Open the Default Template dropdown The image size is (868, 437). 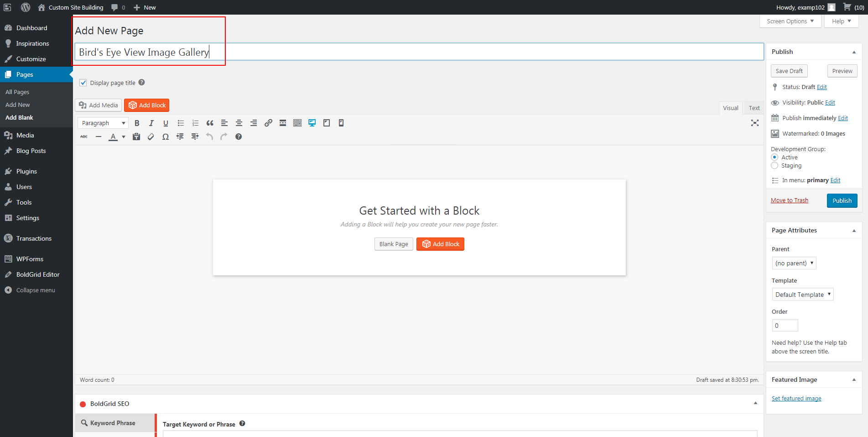pyautogui.click(x=803, y=295)
